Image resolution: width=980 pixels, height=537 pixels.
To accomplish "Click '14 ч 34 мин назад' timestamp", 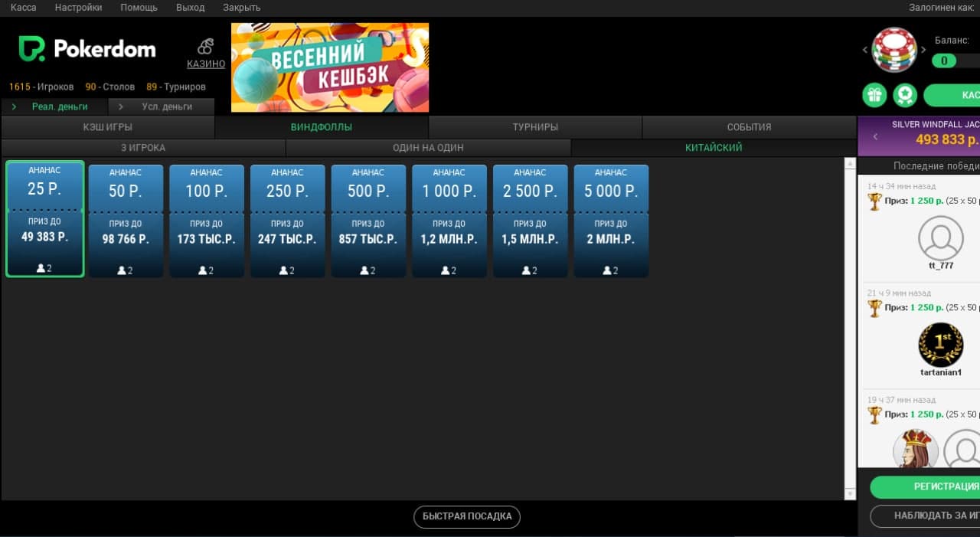I will click(901, 186).
